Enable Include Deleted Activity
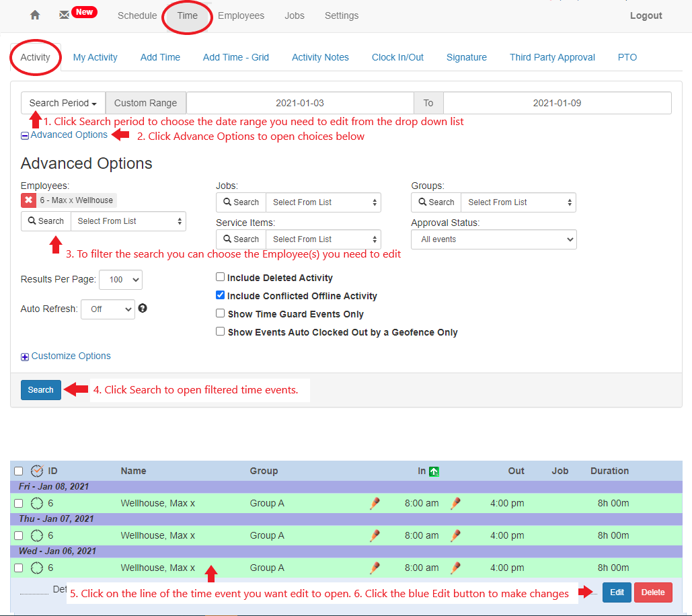Screen dimensions: 692x616 [220, 277]
